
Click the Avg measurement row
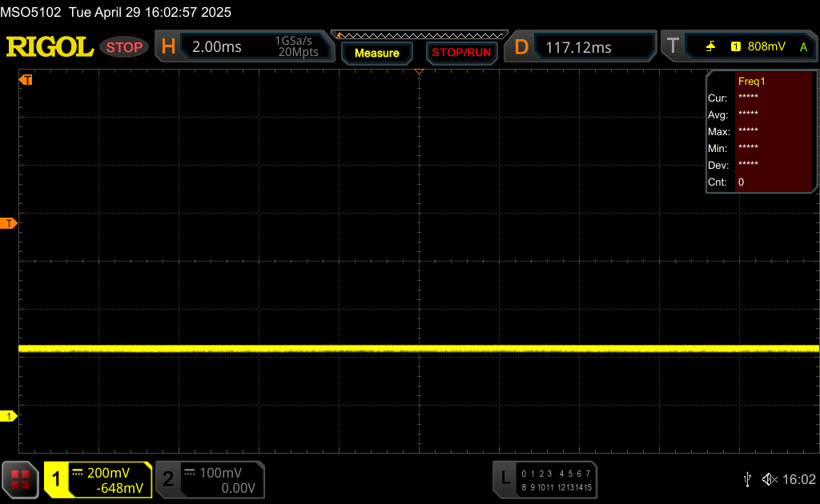(759, 114)
